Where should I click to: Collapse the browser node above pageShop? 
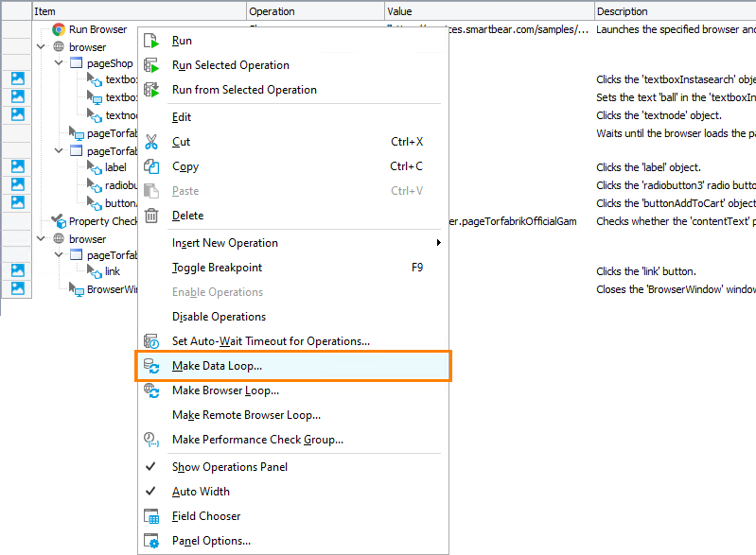tap(42, 47)
